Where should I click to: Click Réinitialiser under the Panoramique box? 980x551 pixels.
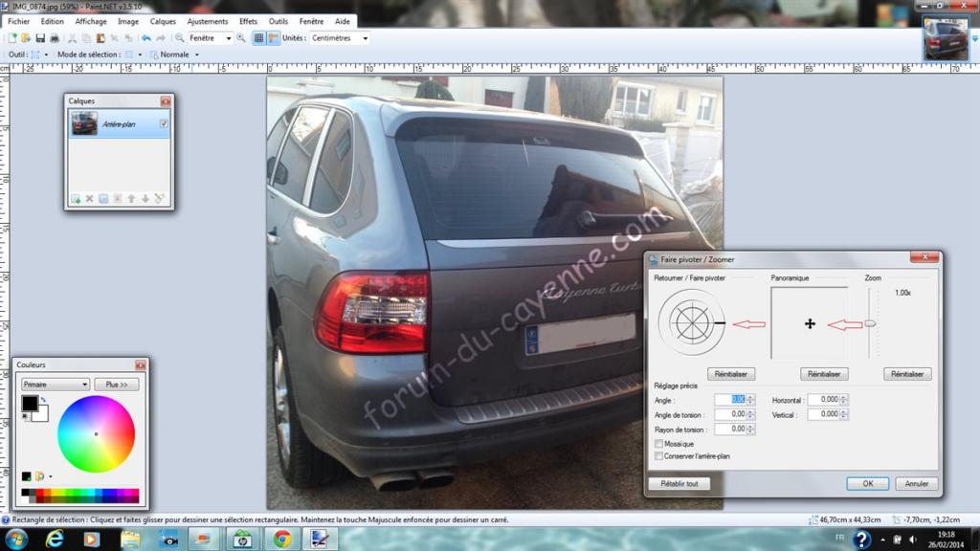pos(824,374)
